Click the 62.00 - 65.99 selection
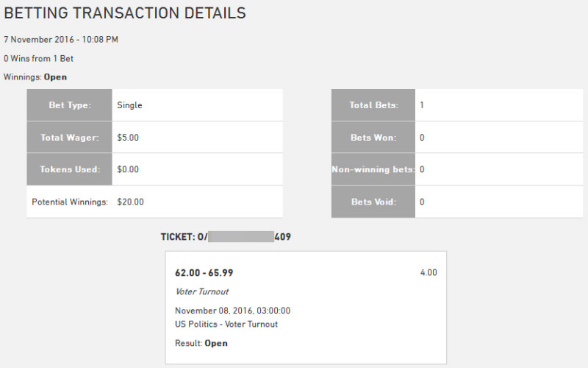 pyautogui.click(x=204, y=273)
